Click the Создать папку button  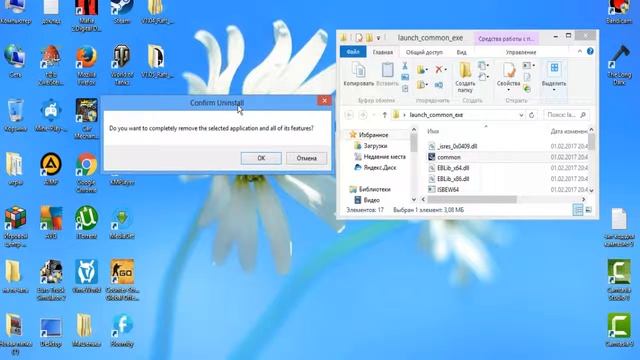tap(465, 77)
